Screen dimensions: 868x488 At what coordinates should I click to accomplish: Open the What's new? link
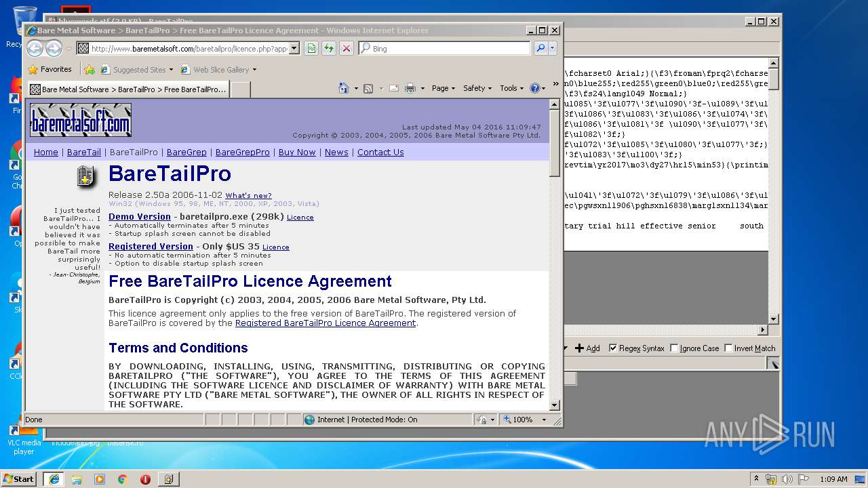(248, 195)
